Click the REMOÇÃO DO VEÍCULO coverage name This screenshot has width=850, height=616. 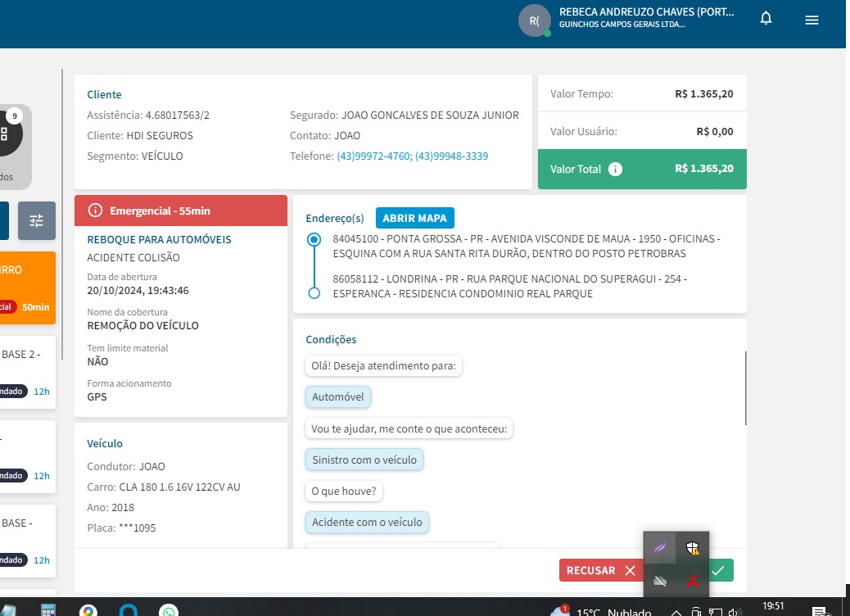(142, 326)
